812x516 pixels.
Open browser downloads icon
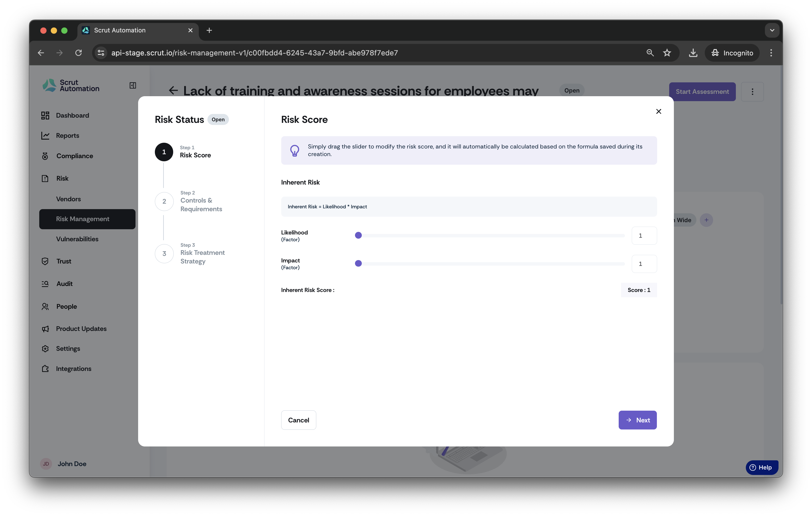[693, 53]
